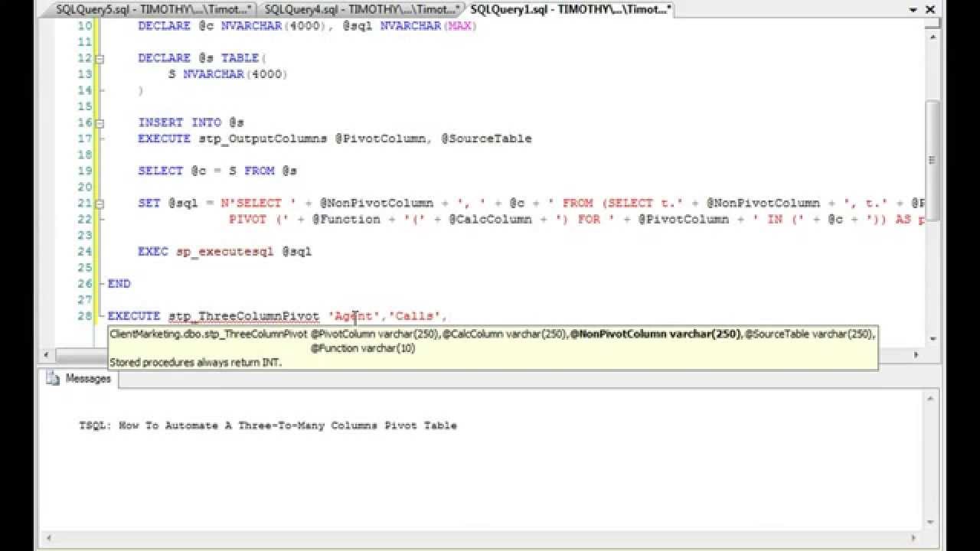Image resolution: width=980 pixels, height=551 pixels.
Task: Select the SQLQuery1.sql tab
Action: pyautogui.click(x=570, y=9)
